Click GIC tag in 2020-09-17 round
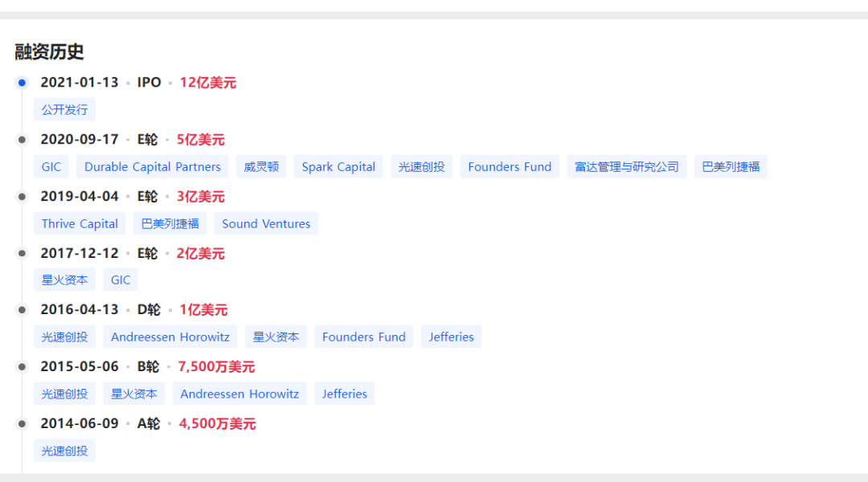 click(51, 166)
